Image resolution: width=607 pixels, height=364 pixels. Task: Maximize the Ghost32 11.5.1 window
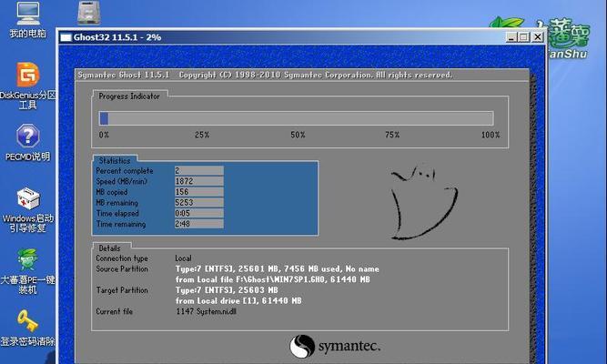(524, 37)
